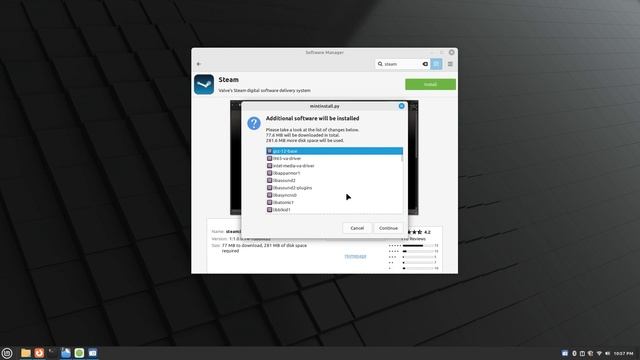Select gcc-12-base in the package list
The width and height of the screenshot is (640, 360).
pyautogui.click(x=334, y=151)
